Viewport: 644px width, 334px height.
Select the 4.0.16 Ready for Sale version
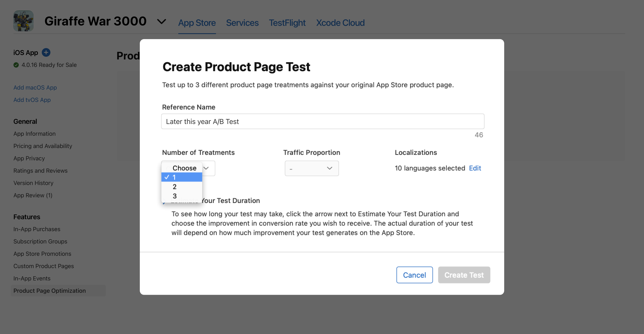pos(45,65)
